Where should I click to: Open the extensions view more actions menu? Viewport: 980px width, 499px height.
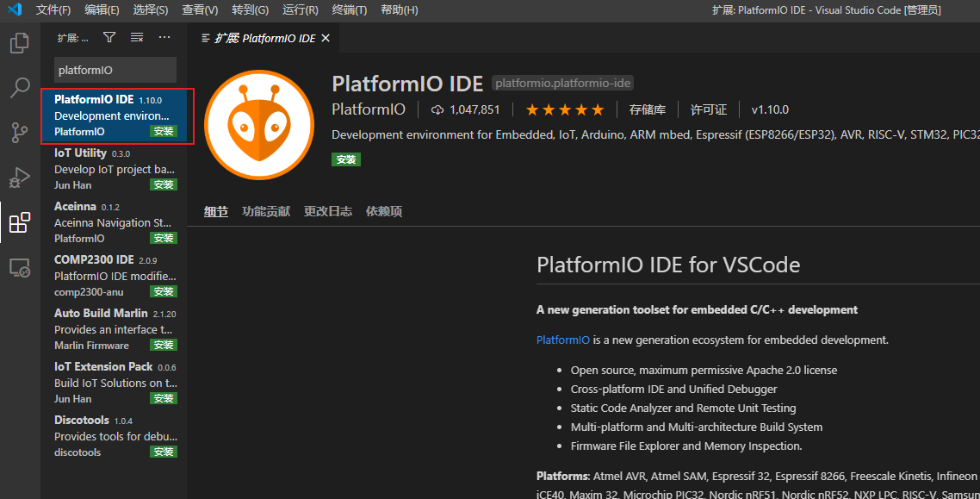pos(164,38)
